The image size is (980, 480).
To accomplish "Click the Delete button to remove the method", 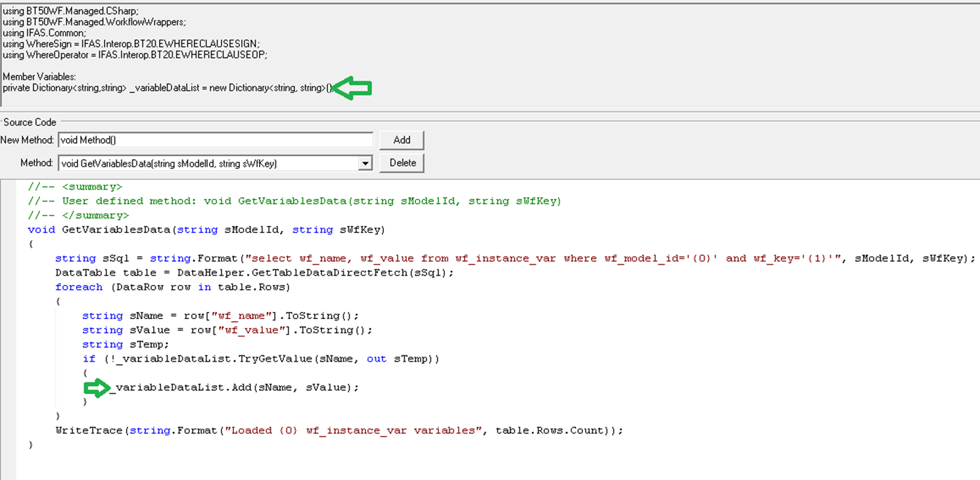I will click(x=401, y=162).
